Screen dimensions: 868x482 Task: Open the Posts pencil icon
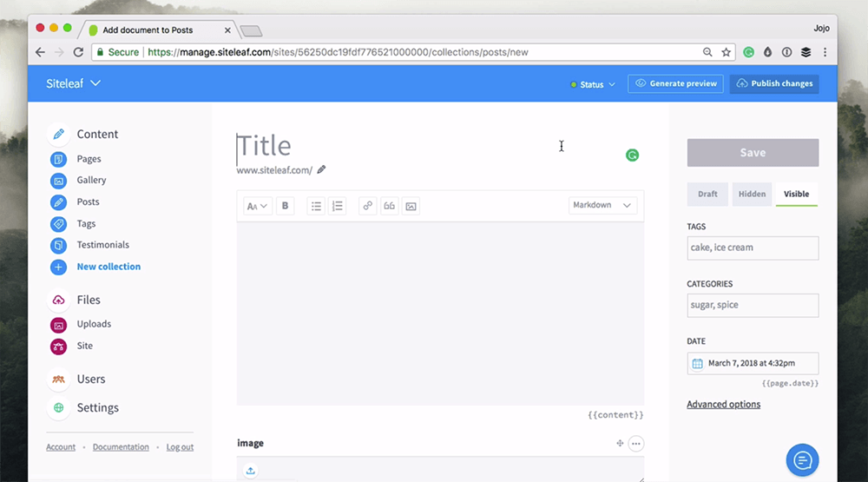pos(58,202)
